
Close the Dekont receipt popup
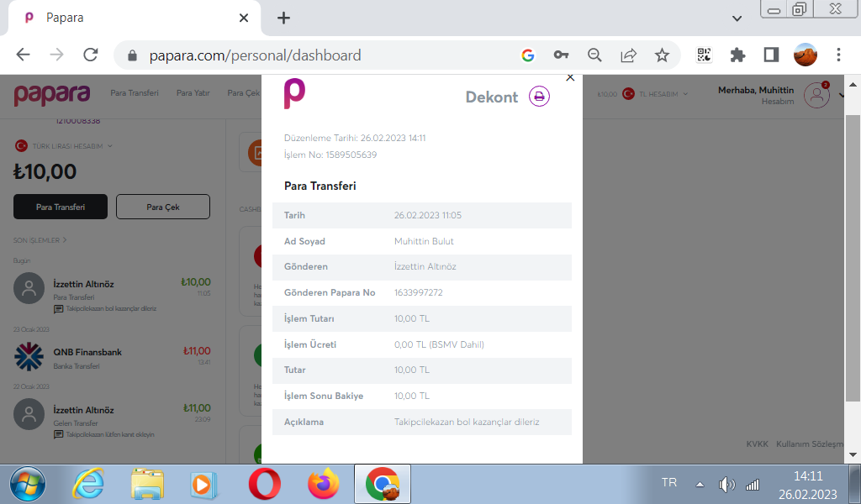(x=570, y=78)
